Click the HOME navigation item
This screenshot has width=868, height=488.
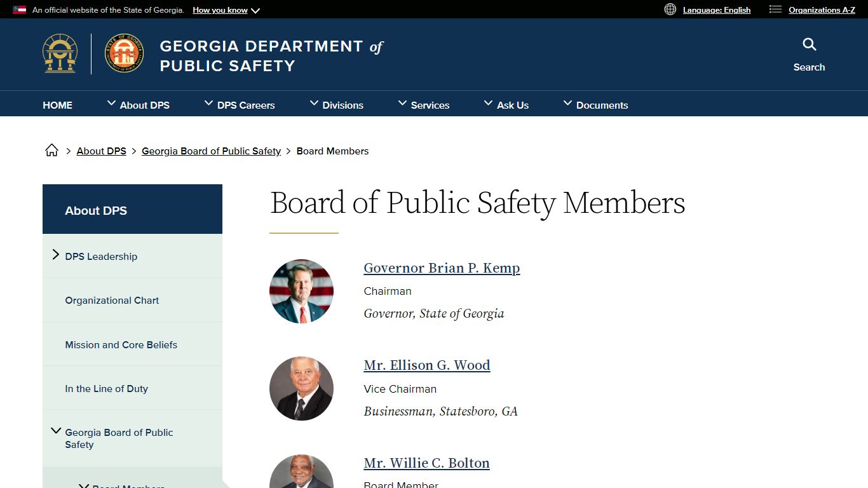point(57,105)
